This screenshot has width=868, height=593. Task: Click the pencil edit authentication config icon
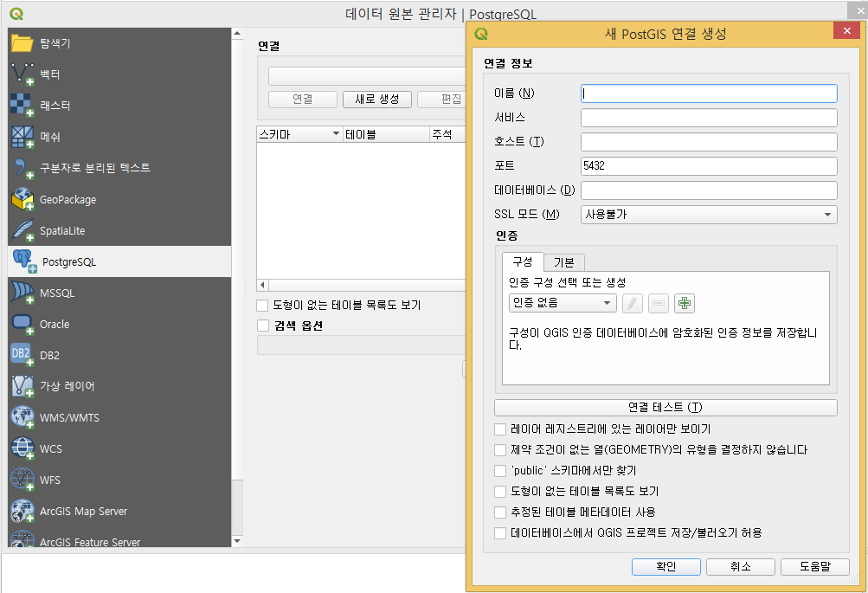point(633,303)
